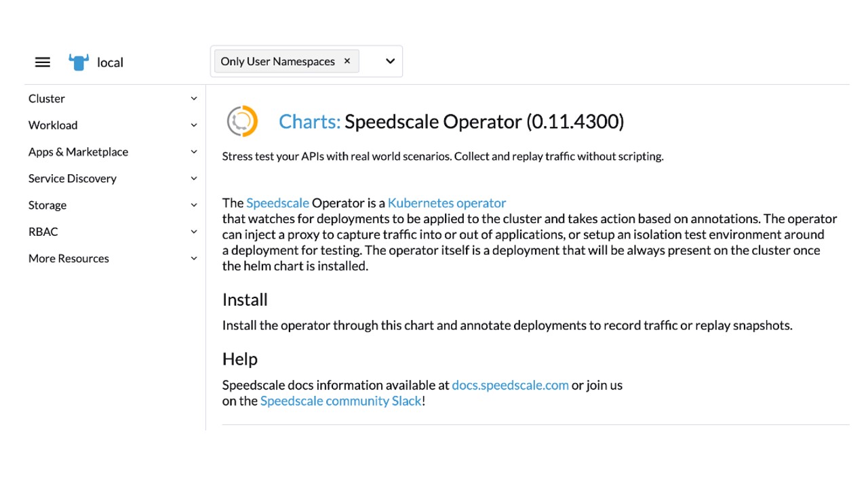Expand the Workload section chevron
The height and width of the screenshot is (488, 868).
(193, 125)
